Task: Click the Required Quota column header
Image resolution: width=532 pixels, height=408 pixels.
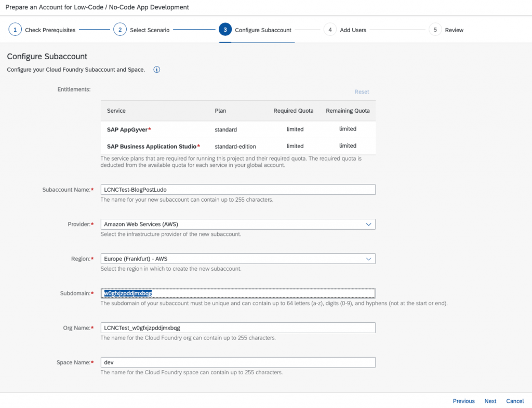Action: coord(294,111)
